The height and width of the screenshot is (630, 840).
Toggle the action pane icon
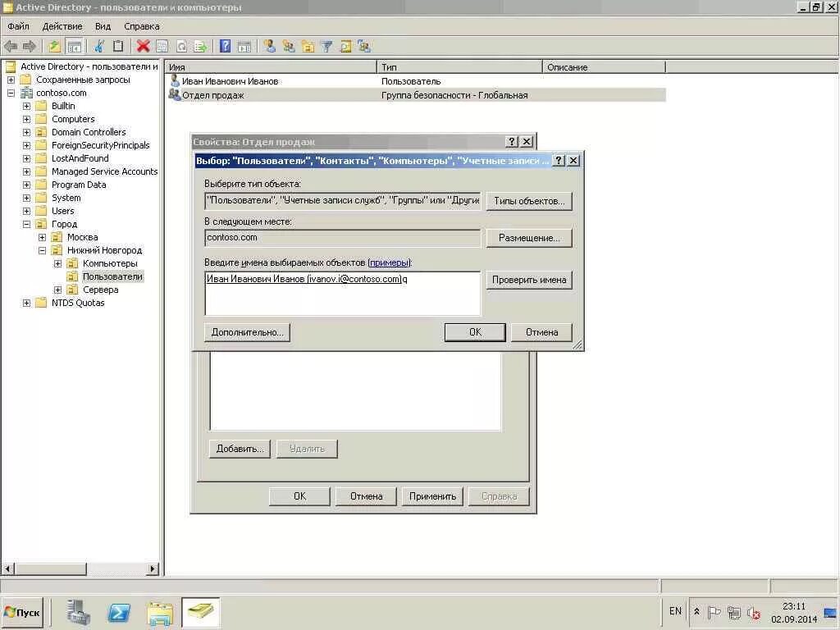click(244, 47)
